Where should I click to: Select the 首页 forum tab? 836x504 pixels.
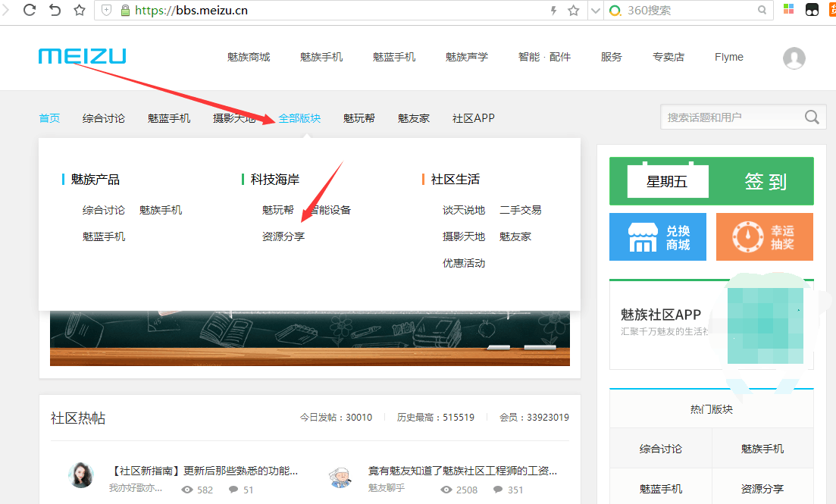pos(49,118)
